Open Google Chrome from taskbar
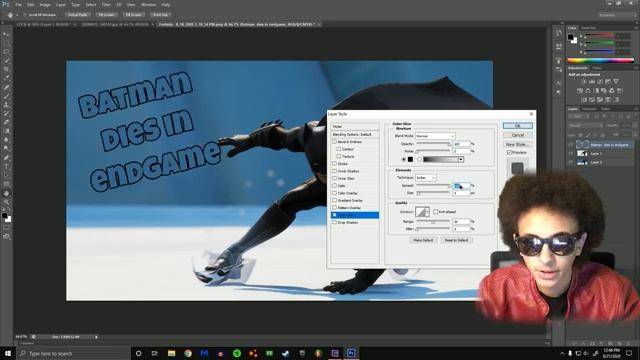Screen dimensions: 640x360 tap(188, 353)
